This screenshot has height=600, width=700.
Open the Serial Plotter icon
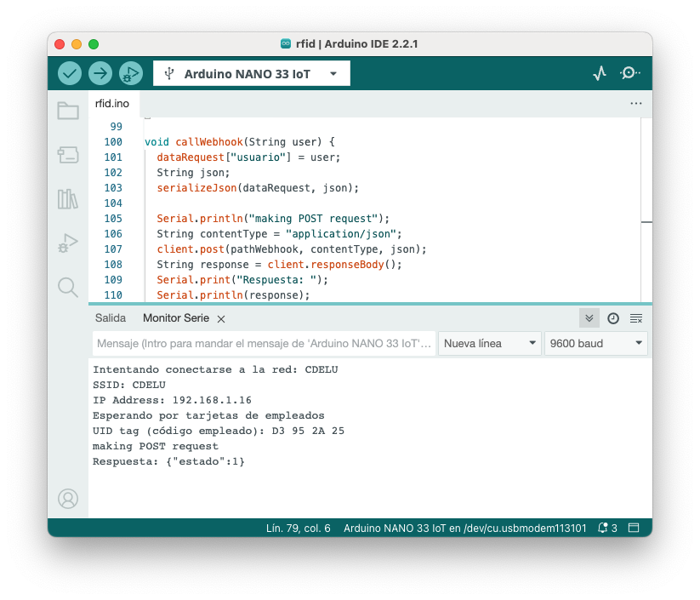tap(600, 73)
